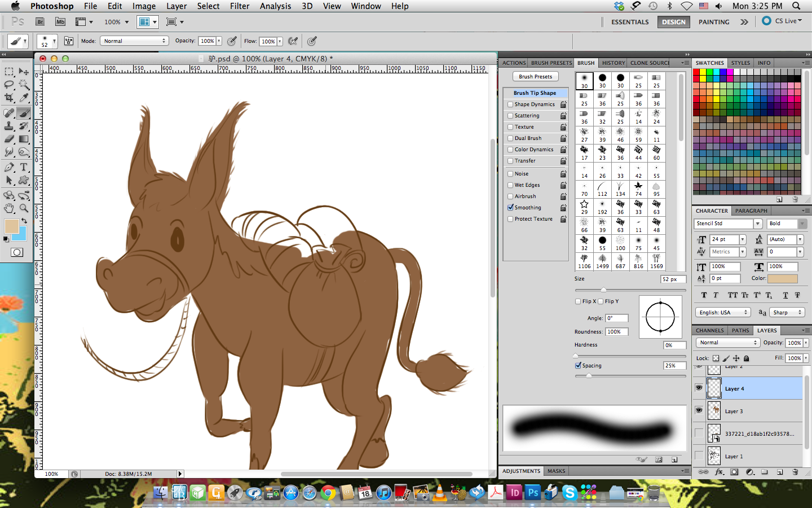Switch to the Paragraph tab

coord(751,211)
